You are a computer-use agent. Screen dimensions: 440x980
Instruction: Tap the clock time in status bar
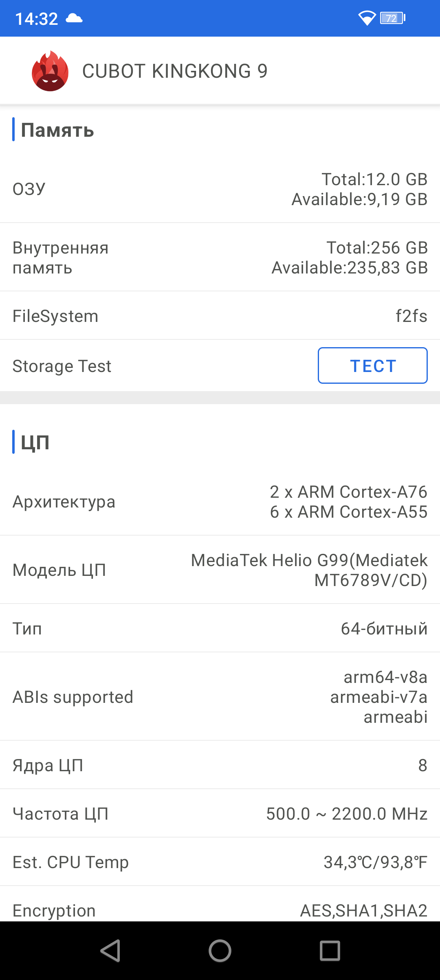pyautogui.click(x=37, y=19)
